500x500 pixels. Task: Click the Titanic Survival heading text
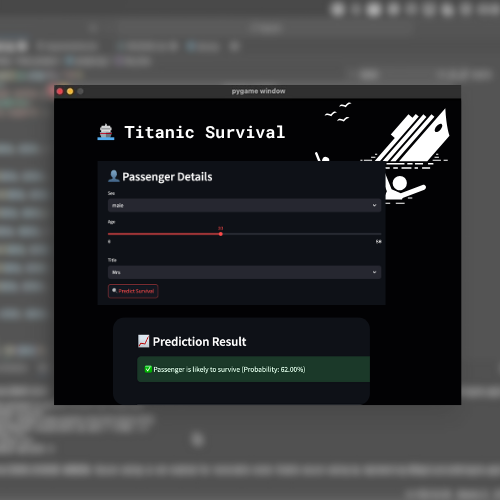205,132
